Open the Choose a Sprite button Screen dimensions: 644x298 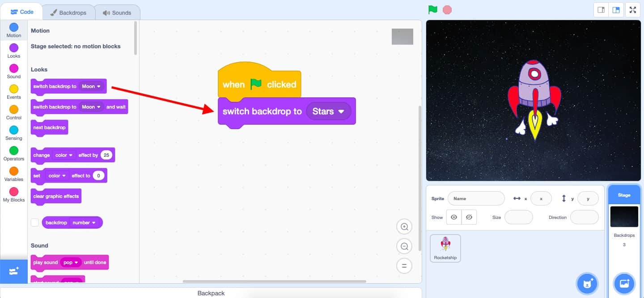click(587, 283)
